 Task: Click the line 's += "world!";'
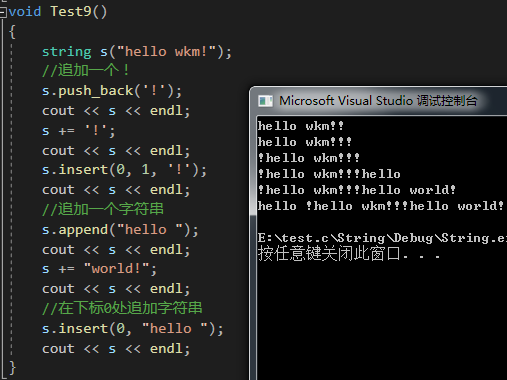tap(99, 269)
